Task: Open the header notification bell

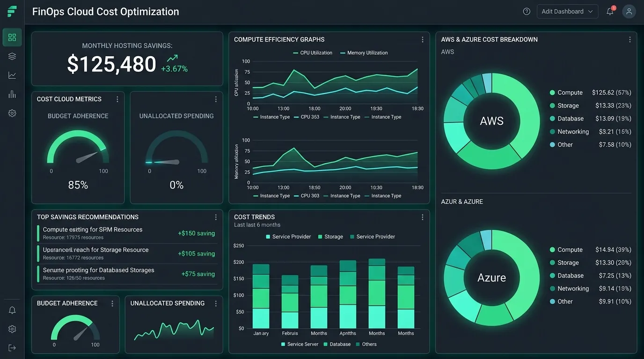Action: [x=610, y=11]
